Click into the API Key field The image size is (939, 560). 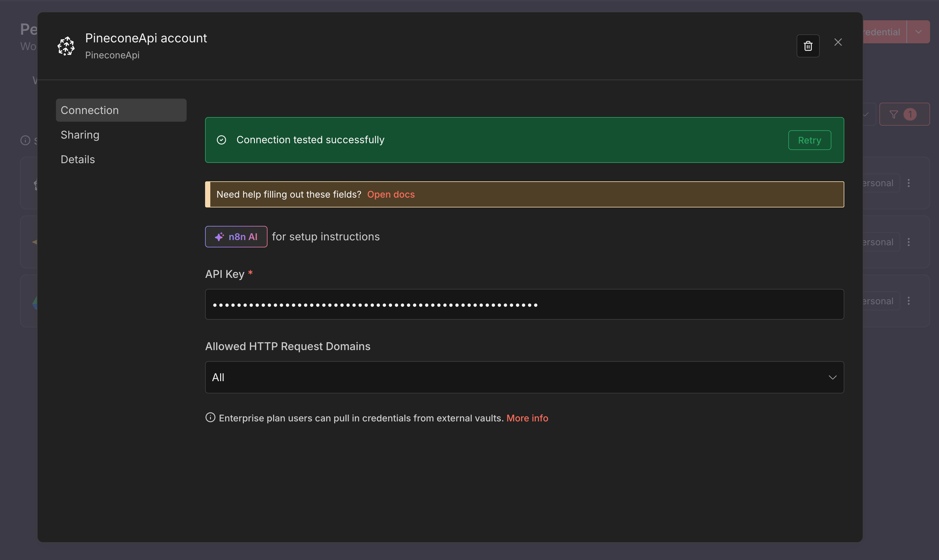pos(523,305)
